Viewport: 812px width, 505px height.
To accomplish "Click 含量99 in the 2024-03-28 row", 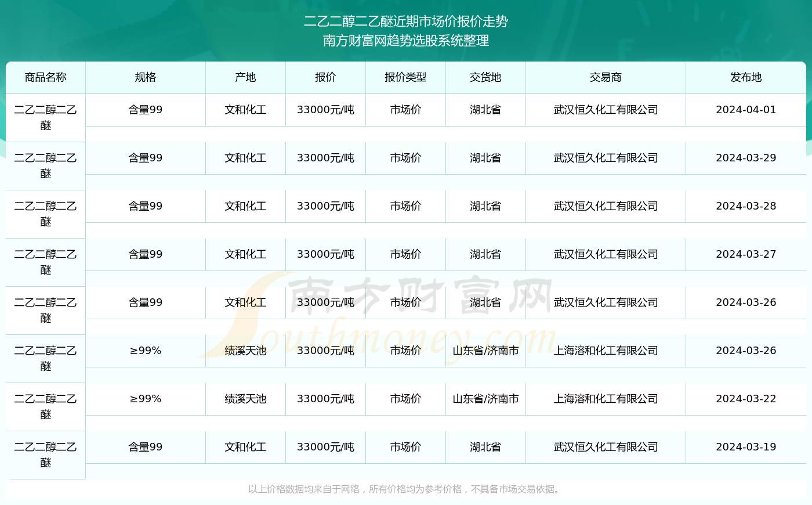I will tap(146, 206).
